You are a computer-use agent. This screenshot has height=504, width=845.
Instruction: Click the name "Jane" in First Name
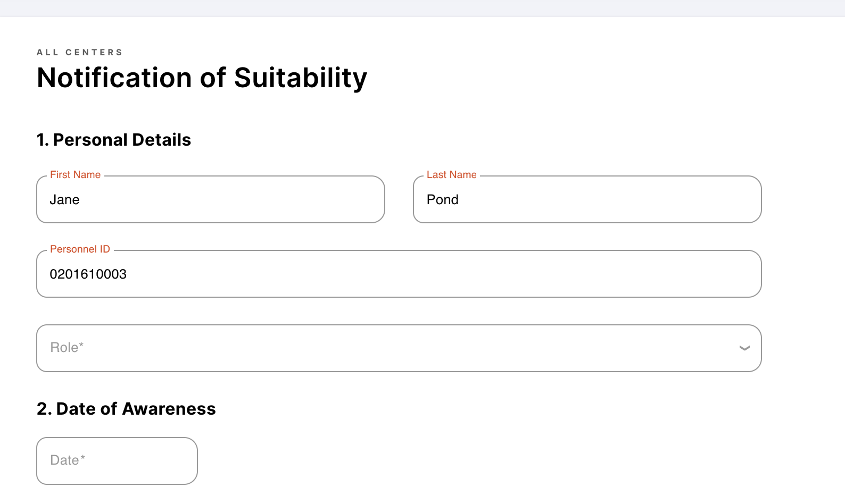point(64,200)
